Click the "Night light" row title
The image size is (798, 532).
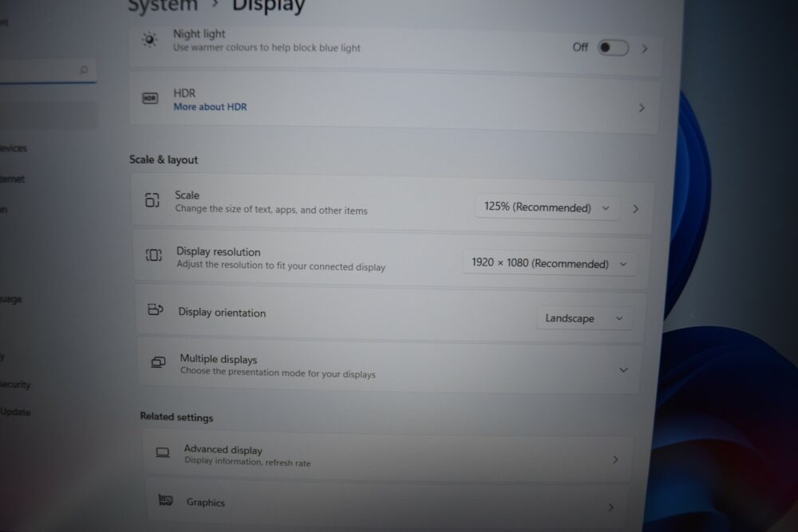199,33
